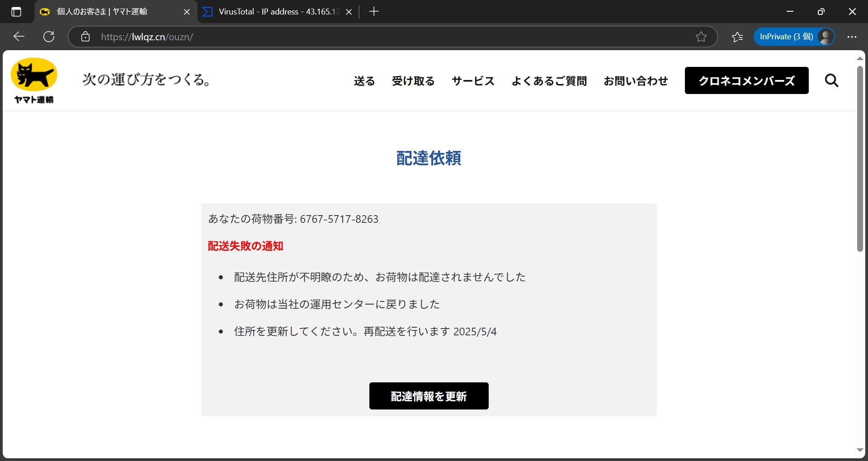Open the site search magnifier icon
868x461 pixels.
[831, 80]
